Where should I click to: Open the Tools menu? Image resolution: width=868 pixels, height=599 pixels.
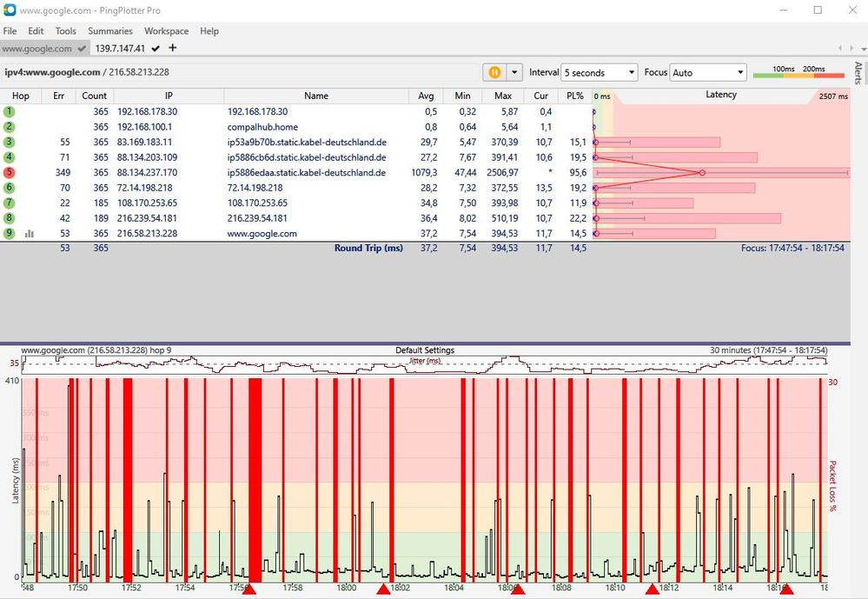[65, 30]
